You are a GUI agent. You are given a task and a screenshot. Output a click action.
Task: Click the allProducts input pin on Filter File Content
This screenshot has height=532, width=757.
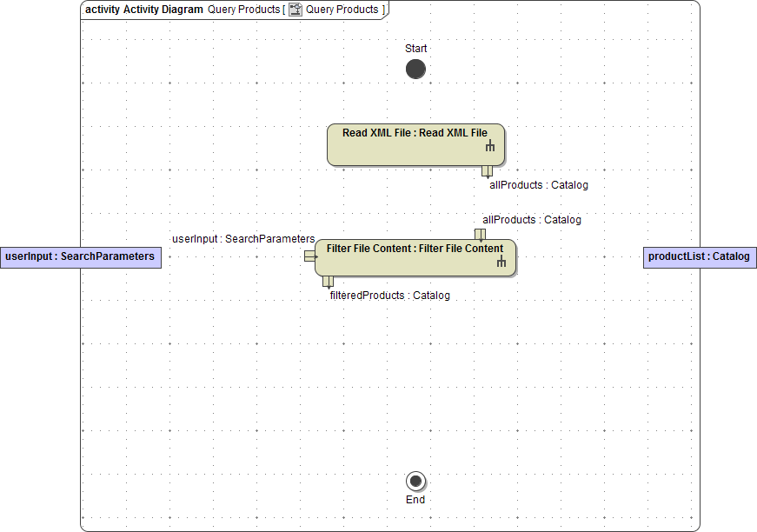(480, 235)
